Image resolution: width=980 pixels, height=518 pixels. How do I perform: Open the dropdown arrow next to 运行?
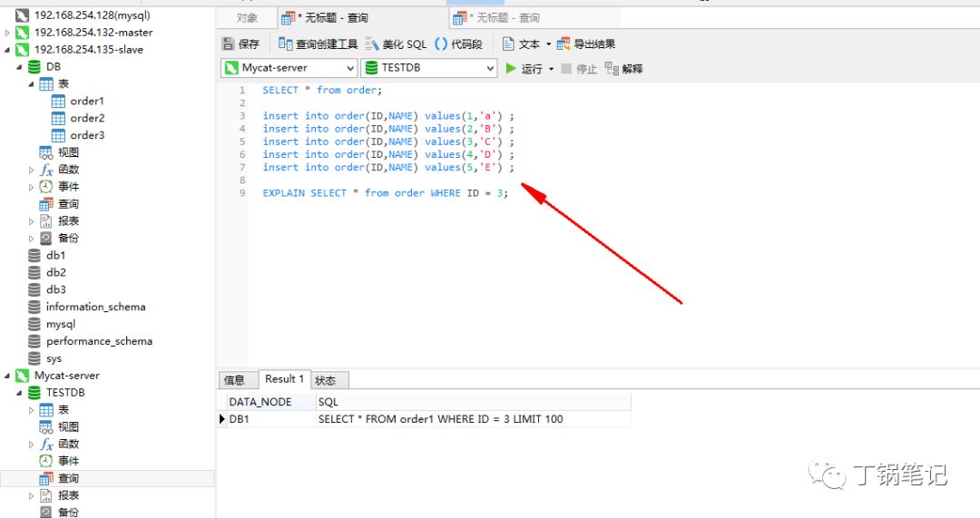(x=552, y=69)
